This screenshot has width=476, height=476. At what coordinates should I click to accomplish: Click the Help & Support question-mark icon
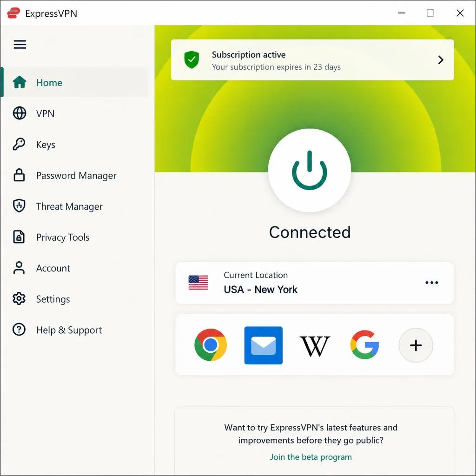point(19,330)
